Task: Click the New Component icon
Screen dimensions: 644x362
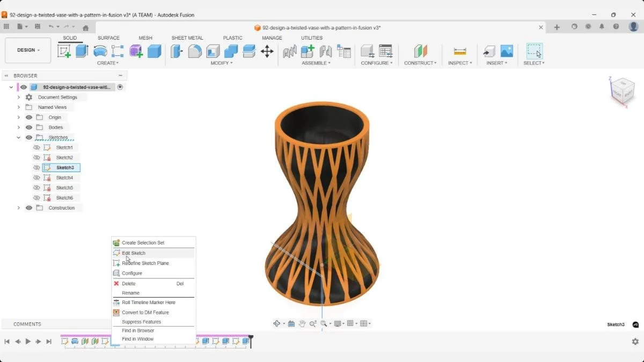Action: pos(308,51)
